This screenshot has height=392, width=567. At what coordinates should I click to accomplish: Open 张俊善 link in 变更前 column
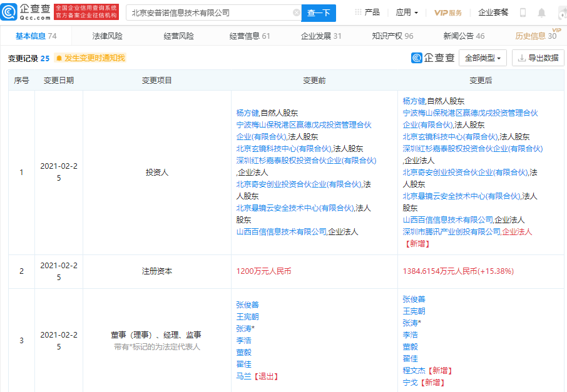[247, 305]
